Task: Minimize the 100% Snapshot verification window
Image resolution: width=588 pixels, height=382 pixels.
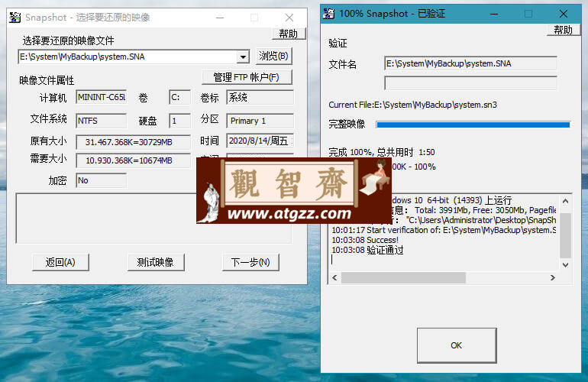Action: click(494, 14)
